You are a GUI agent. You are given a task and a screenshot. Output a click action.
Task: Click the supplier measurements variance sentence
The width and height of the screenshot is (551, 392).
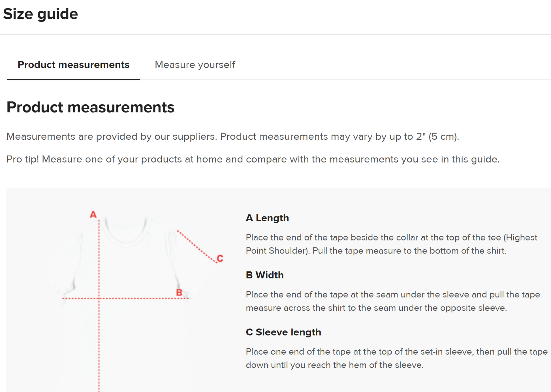232,137
